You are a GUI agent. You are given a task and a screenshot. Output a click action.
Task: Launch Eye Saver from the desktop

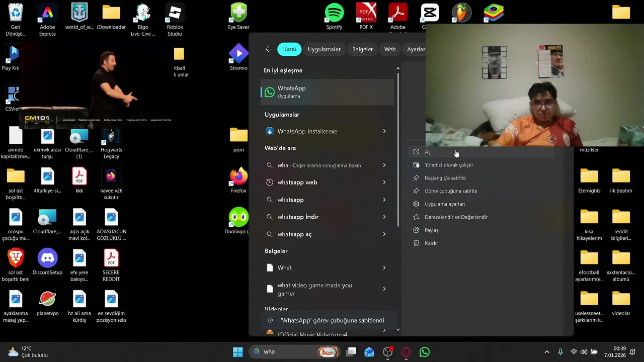pos(238,17)
